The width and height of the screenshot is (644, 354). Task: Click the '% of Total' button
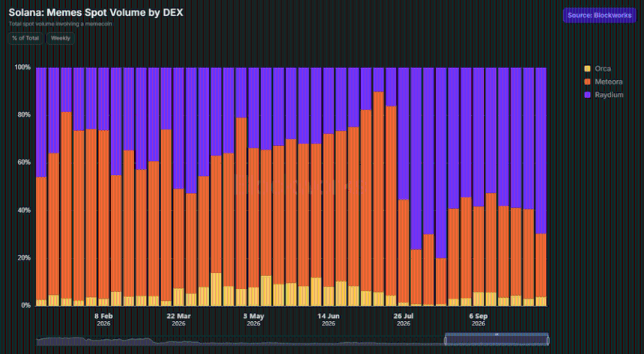25,38
